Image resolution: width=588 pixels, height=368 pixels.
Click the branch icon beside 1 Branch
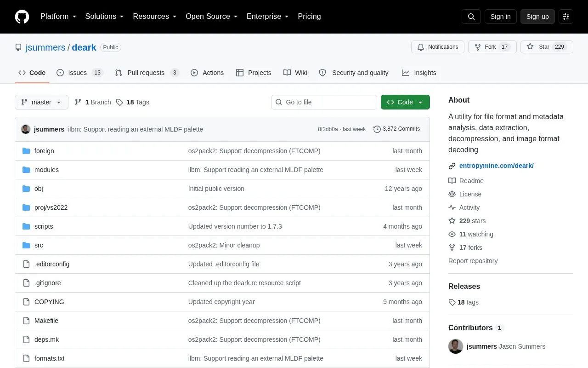click(x=78, y=102)
